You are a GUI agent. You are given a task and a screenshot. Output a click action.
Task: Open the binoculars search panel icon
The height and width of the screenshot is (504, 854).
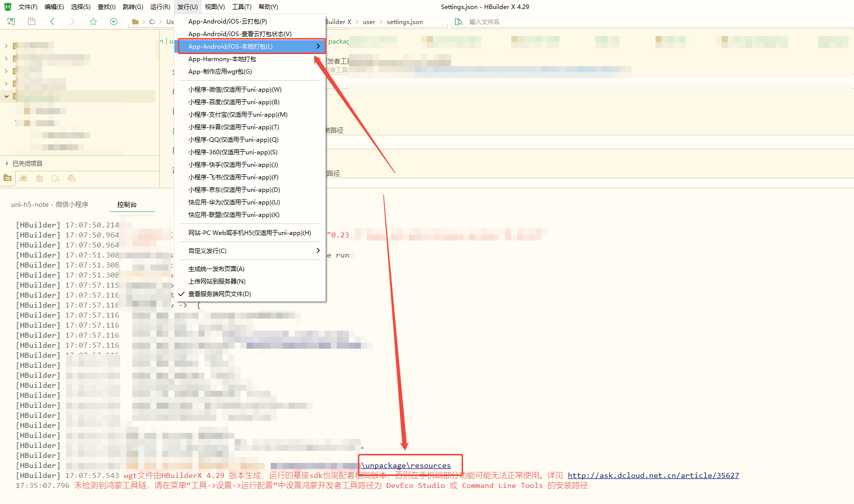[x=24, y=178]
